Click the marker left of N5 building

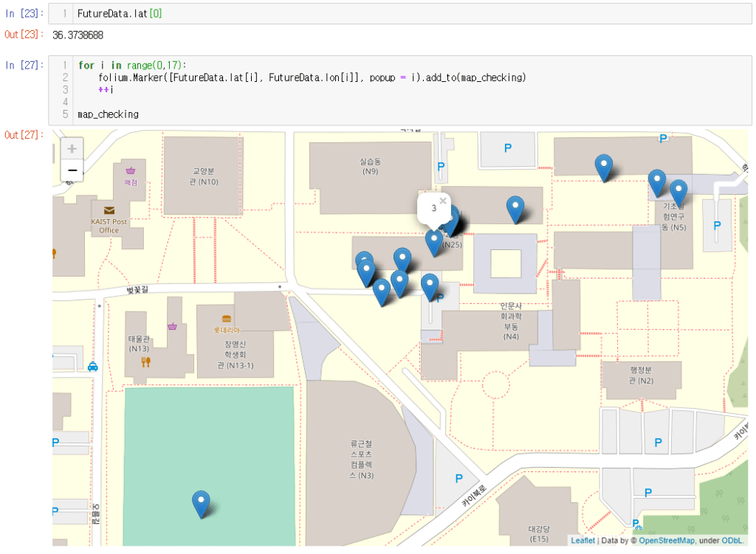pyautogui.click(x=656, y=182)
